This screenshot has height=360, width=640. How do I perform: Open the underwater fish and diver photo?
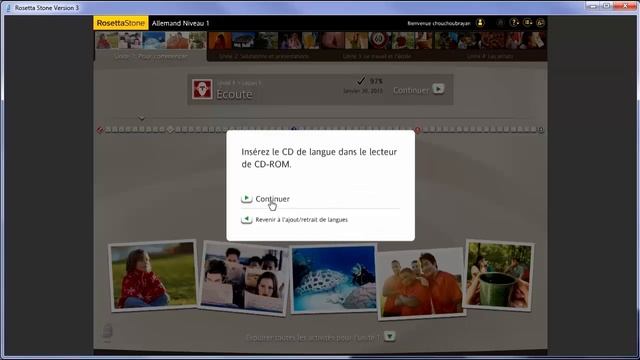tap(334, 279)
